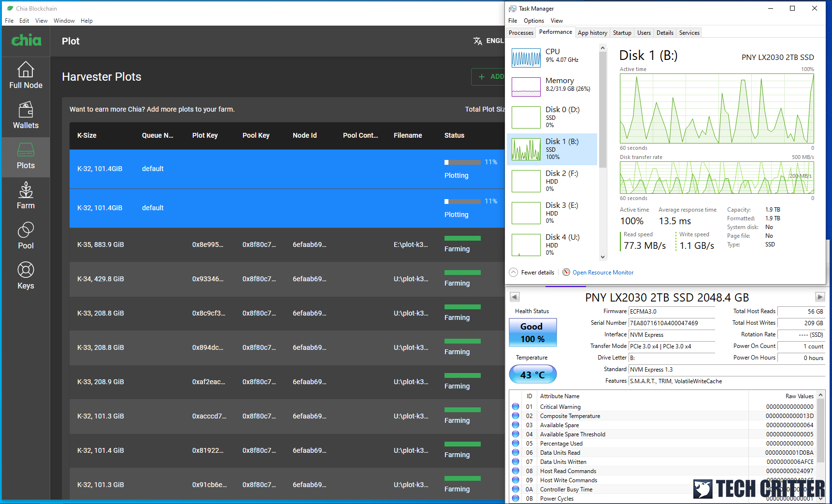The image size is (832, 504).
Task: Click the CPU performance graph thumbnail
Action: (526, 58)
